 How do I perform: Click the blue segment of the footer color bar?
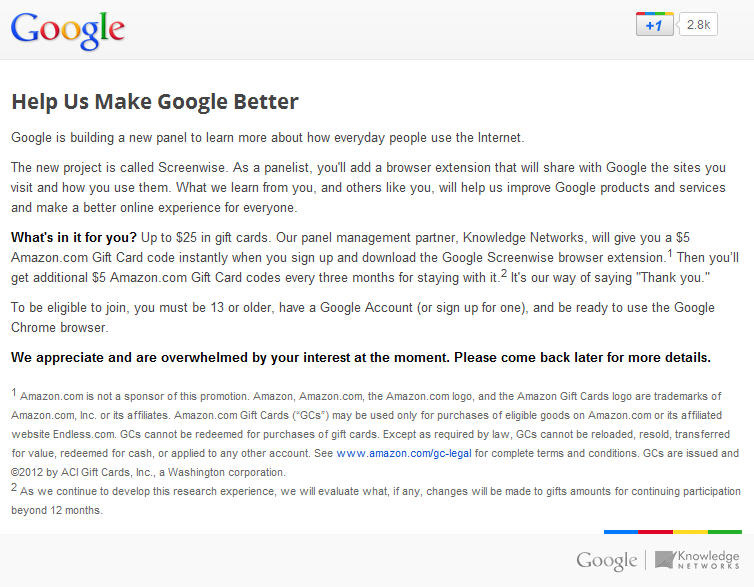tap(621, 532)
